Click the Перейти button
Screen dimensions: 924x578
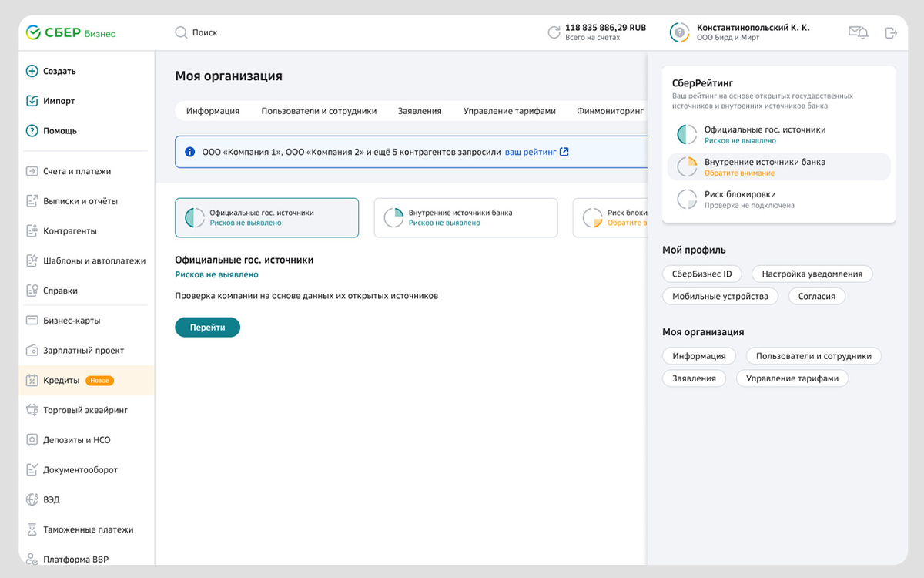[208, 327]
